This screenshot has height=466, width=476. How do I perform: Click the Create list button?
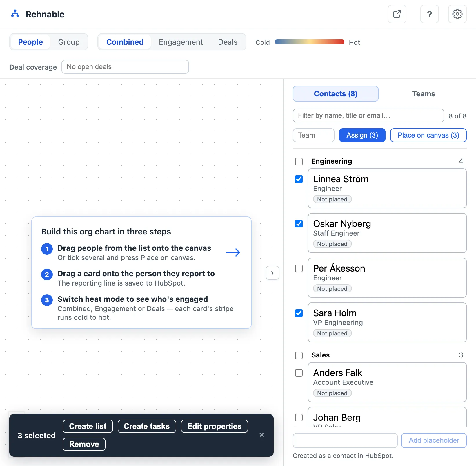(x=88, y=426)
